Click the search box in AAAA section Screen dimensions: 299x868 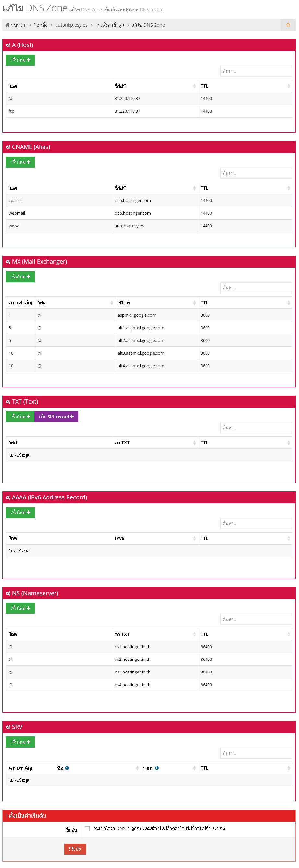[x=256, y=524]
